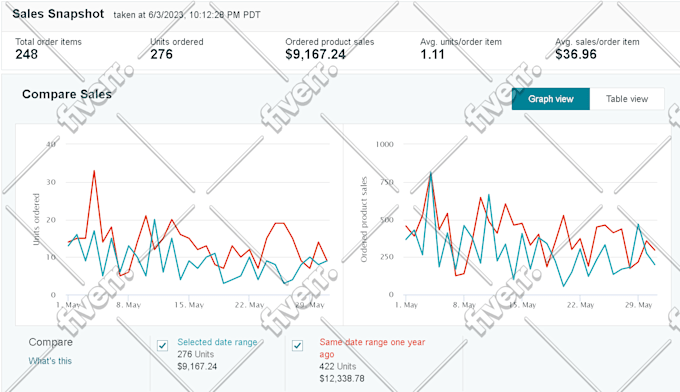Select the Units ordered value 276
This screenshot has height=392, width=680.
coord(161,54)
